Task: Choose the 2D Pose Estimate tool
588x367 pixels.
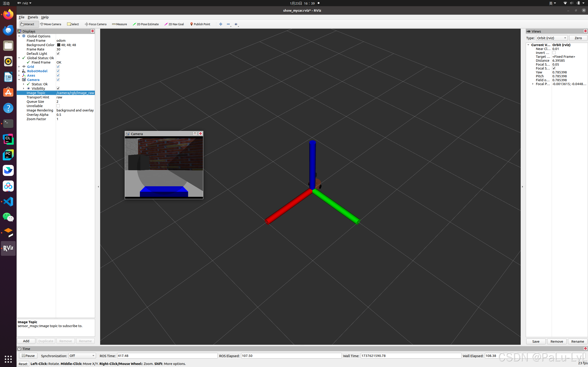Action: (x=146, y=24)
